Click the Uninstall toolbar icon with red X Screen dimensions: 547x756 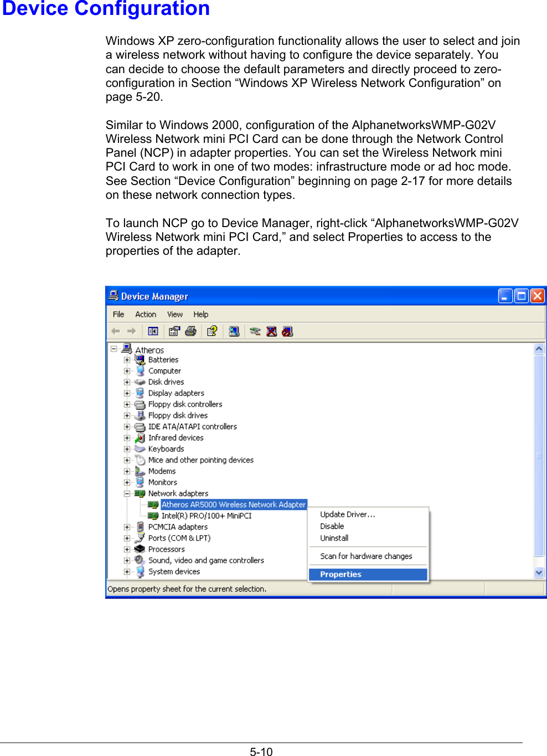pos(271,331)
